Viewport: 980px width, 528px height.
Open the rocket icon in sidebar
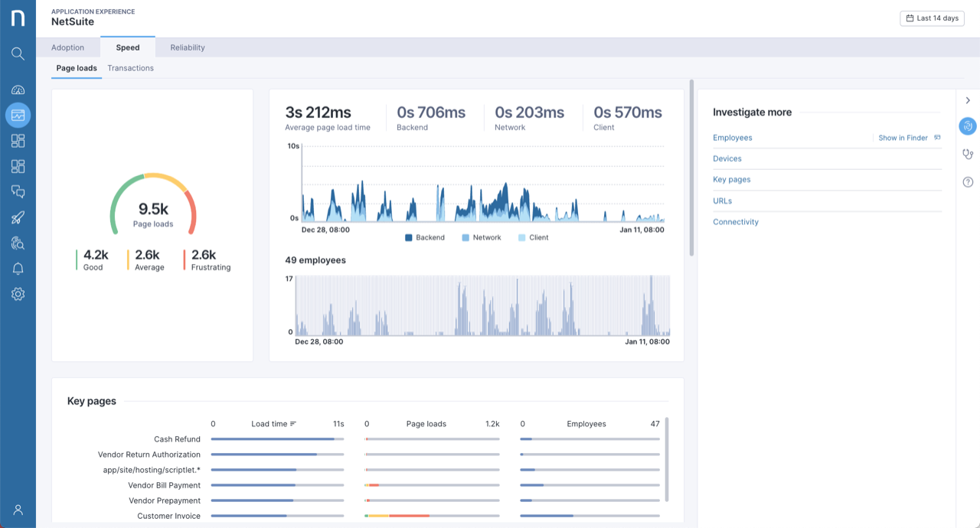point(18,217)
